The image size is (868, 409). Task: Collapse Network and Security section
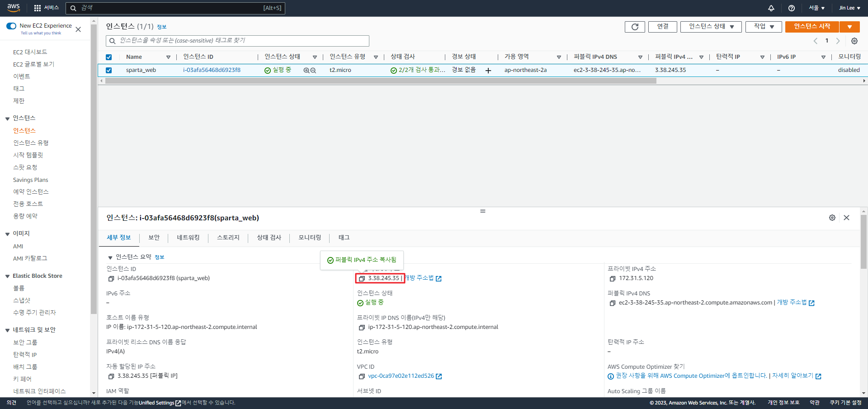tap(7, 330)
